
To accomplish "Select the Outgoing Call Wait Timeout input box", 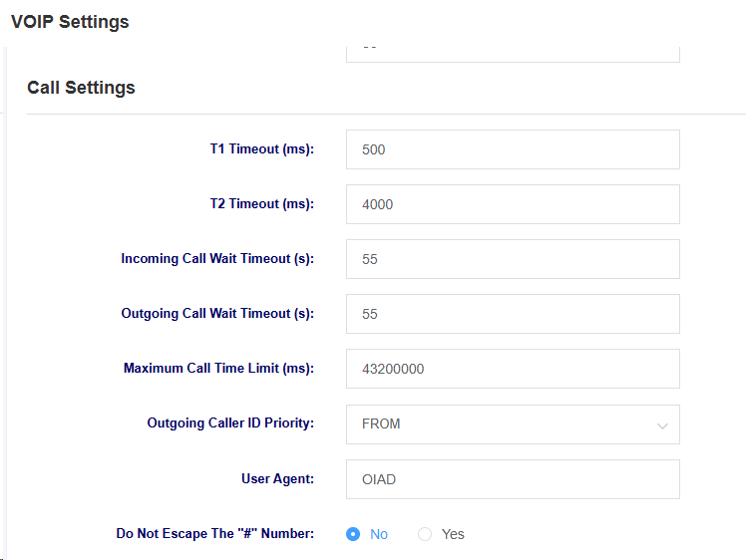I will pyautogui.click(x=513, y=314).
